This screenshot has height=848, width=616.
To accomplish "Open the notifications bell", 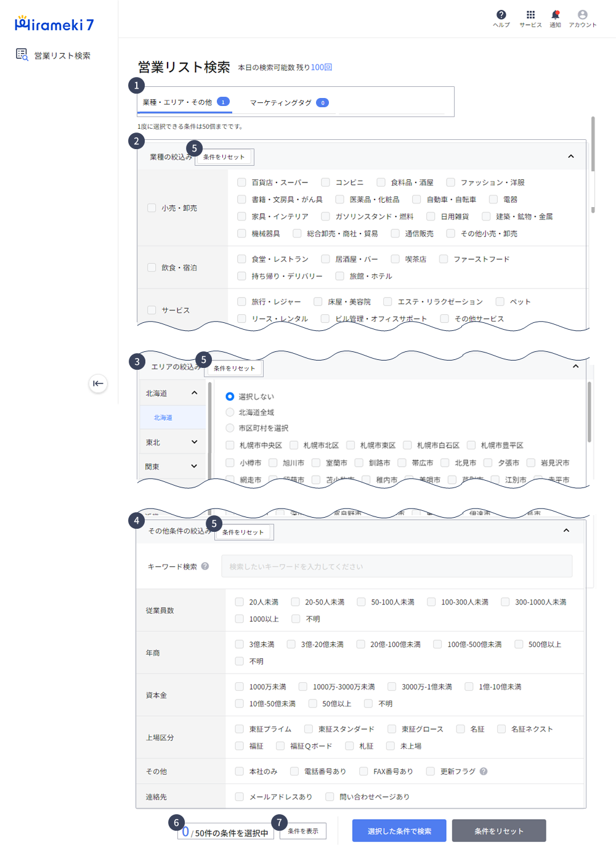I will 555,15.
